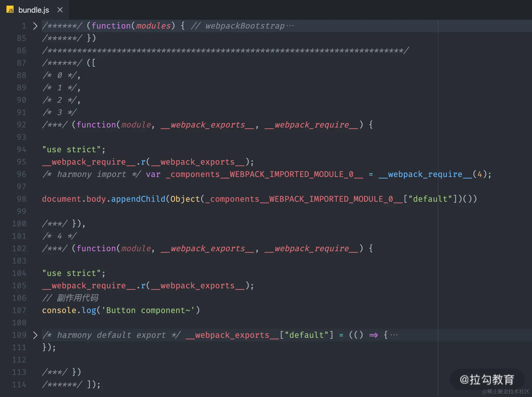This screenshot has width=532, height=397.
Task: Click the folded ellipsis after webpackBootstrap
Action: tap(290, 26)
